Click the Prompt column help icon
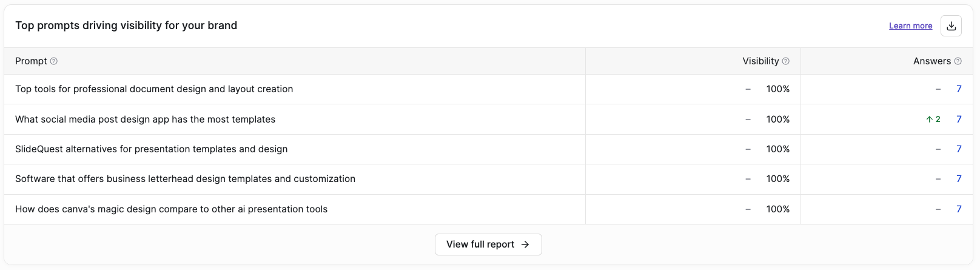 [x=53, y=61]
